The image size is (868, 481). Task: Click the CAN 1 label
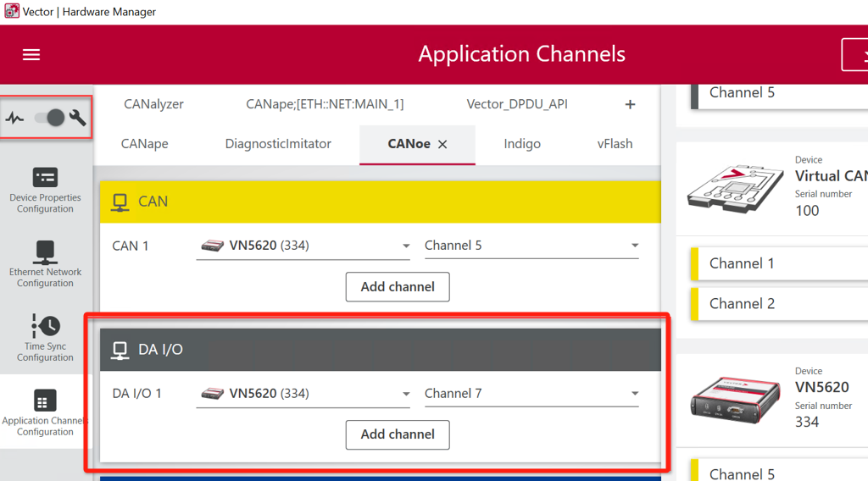point(130,246)
